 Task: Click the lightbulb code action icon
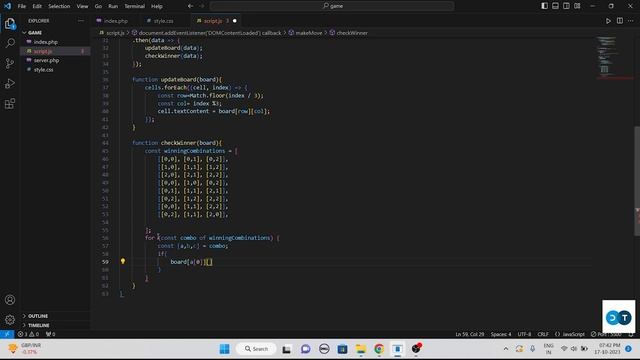[x=123, y=261]
